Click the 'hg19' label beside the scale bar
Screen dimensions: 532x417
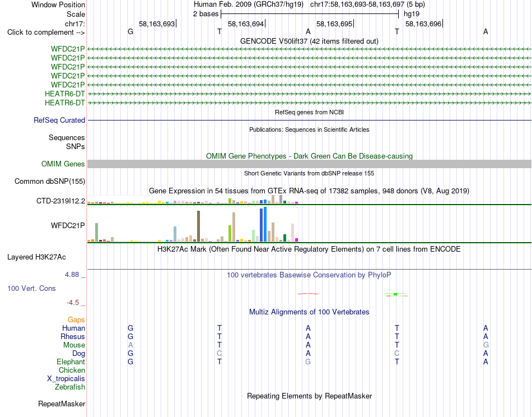(x=411, y=14)
